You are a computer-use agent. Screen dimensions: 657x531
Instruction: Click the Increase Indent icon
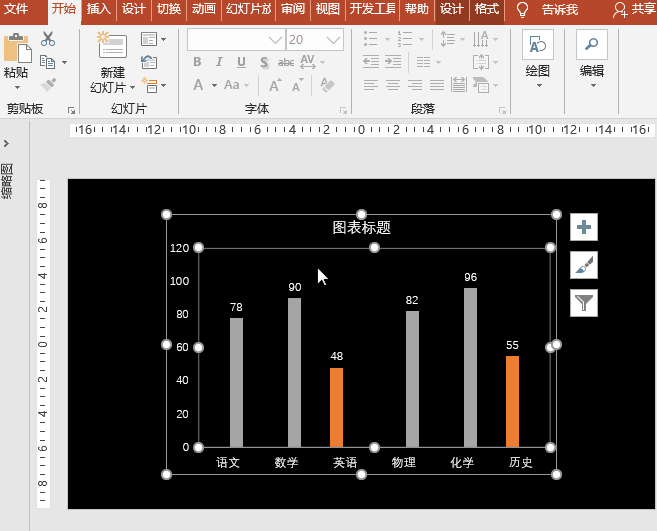pos(393,62)
